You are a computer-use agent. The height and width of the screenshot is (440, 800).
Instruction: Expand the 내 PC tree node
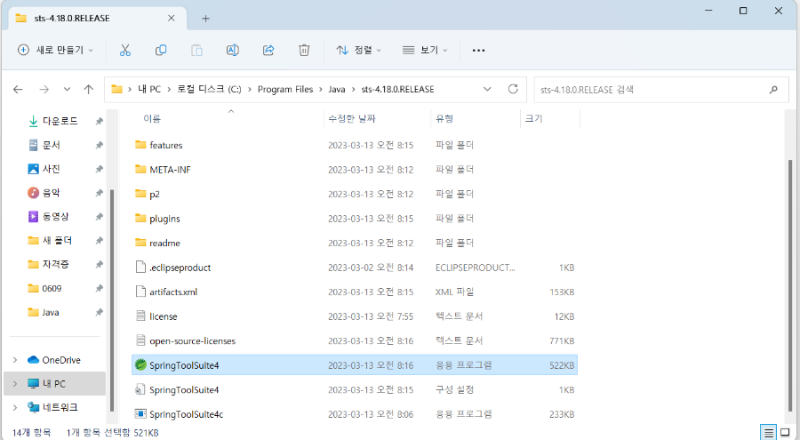point(15,383)
